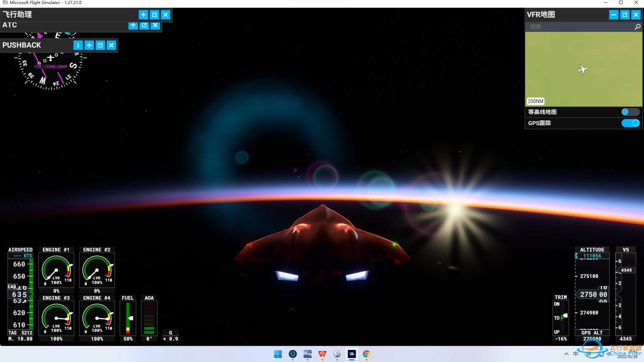Click the VFR map search magnifier icon

(x=637, y=27)
